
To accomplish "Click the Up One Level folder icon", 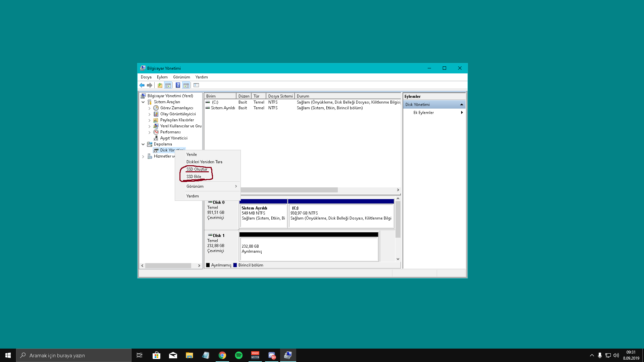I will (160, 85).
